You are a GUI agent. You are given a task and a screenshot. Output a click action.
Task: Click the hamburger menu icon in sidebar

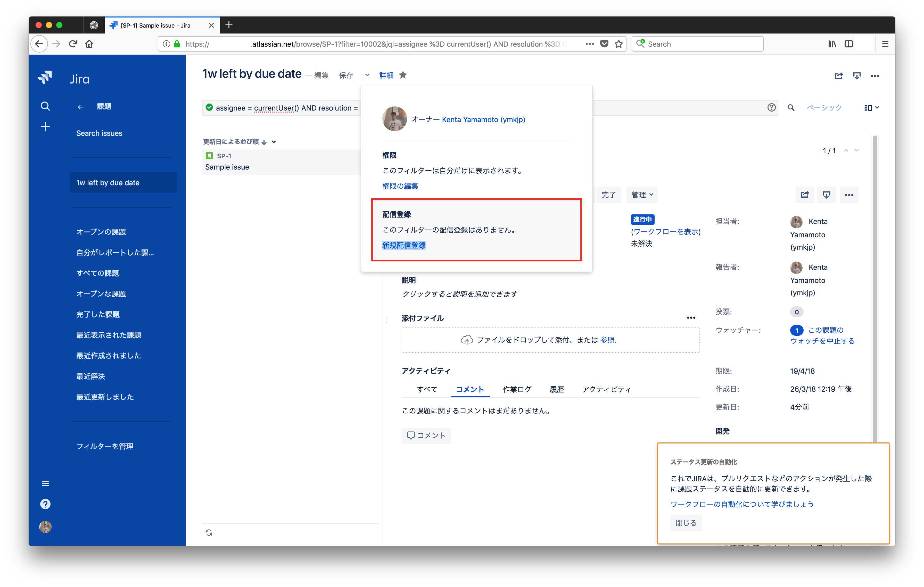coord(45,483)
